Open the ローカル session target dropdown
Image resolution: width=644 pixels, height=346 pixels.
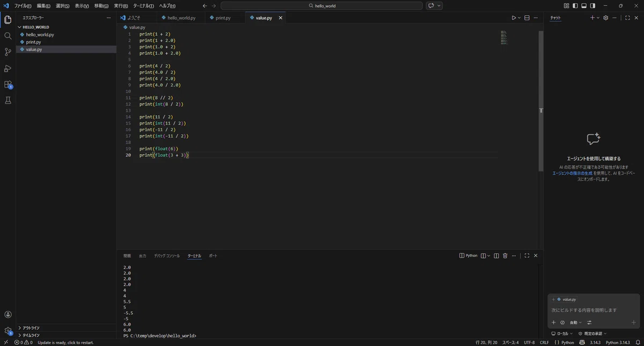[562, 334]
